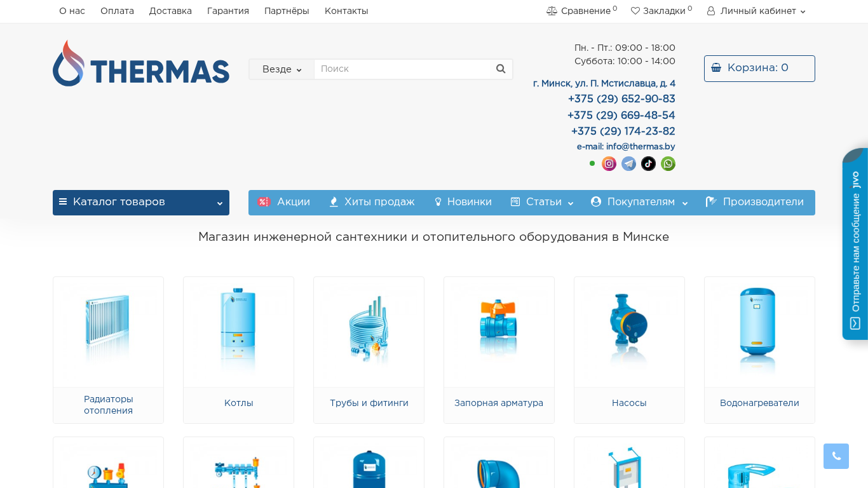
Task: Click the Запорная арматура label
Action: (499, 403)
